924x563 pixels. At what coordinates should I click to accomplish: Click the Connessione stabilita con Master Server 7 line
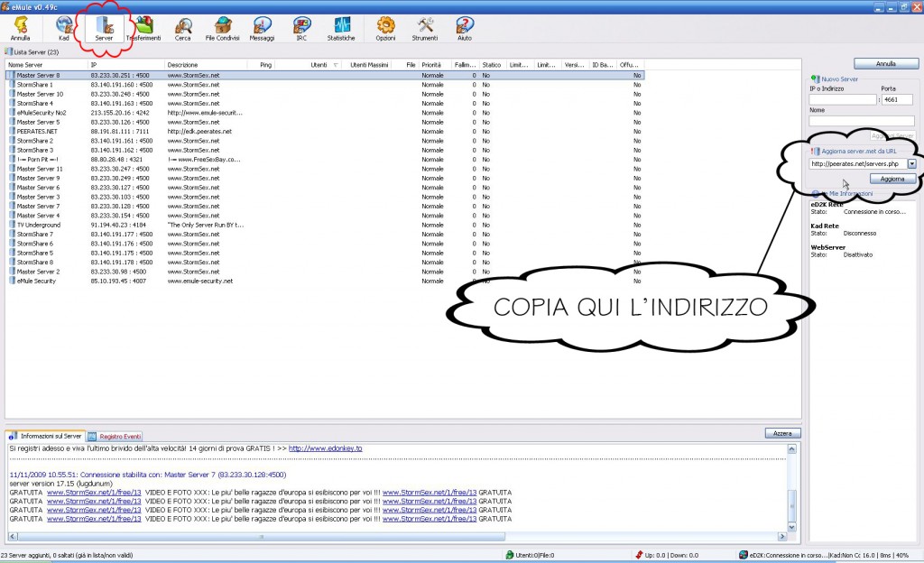pos(148,475)
